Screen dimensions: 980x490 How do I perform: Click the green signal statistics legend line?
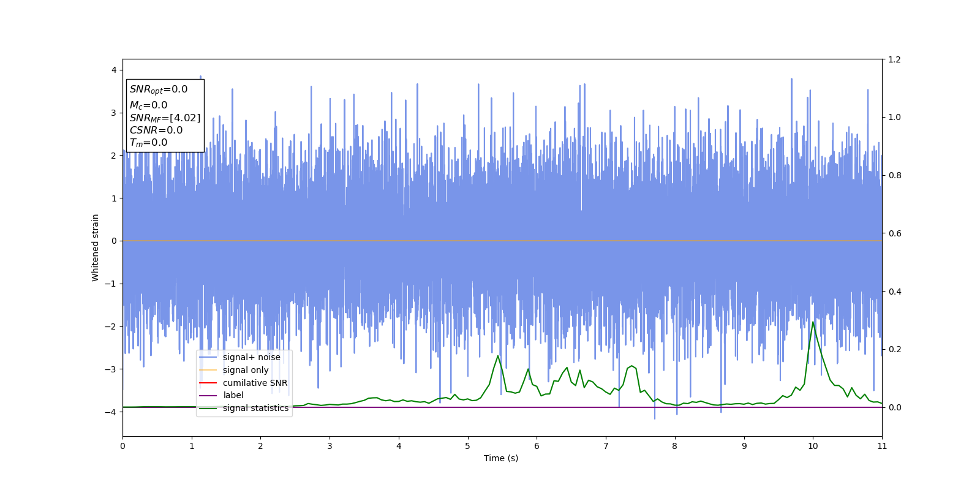click(208, 408)
